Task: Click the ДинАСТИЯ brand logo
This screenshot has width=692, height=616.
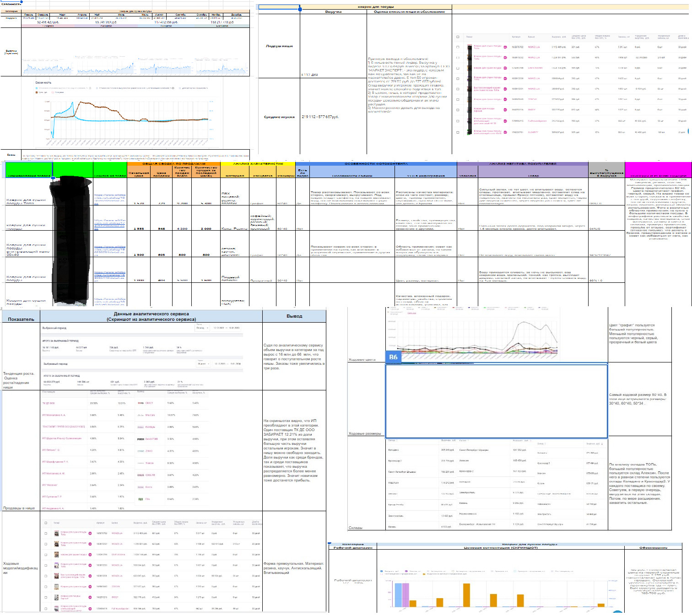Action: (x=141, y=439)
